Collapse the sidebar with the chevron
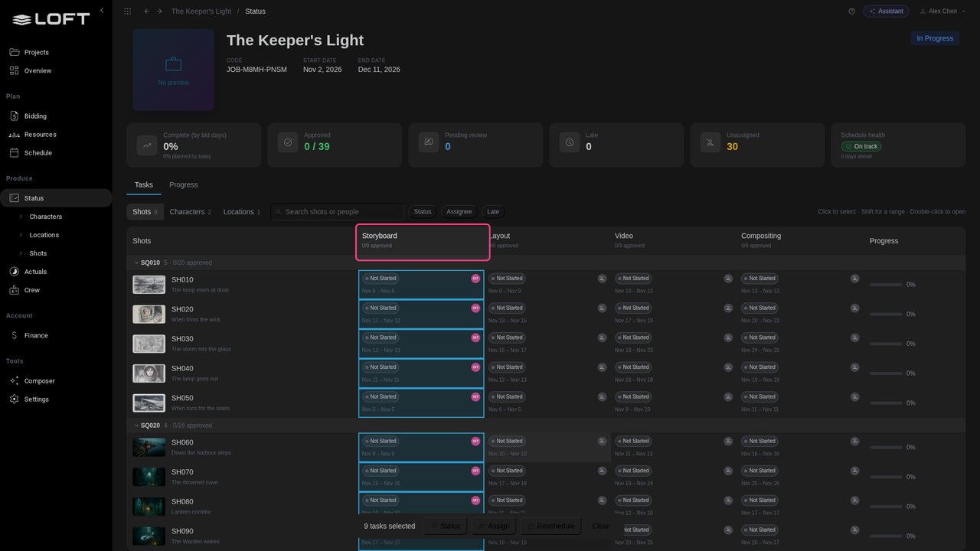This screenshot has width=980, height=551. pyautogui.click(x=102, y=11)
